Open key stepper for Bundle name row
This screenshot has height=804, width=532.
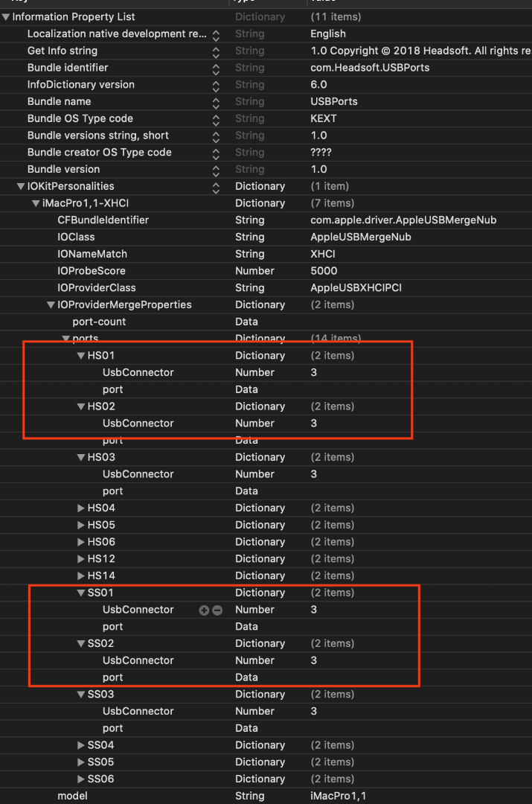tap(216, 102)
